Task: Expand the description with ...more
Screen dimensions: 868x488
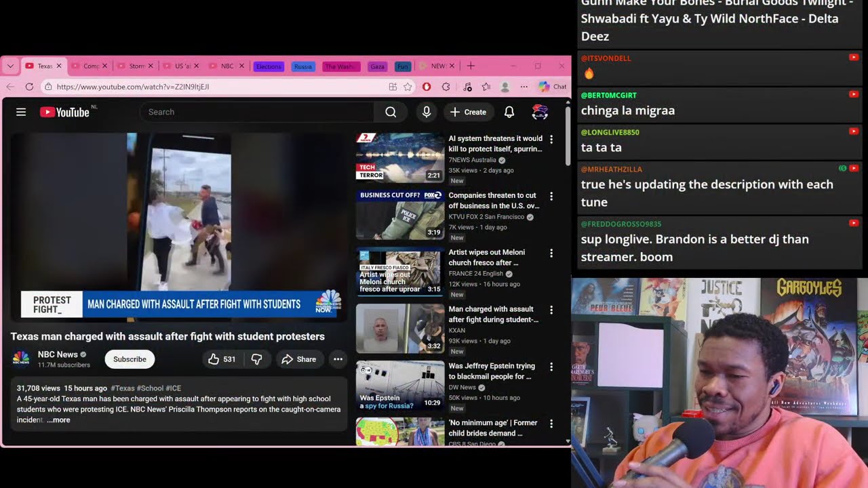Action: [x=59, y=420]
